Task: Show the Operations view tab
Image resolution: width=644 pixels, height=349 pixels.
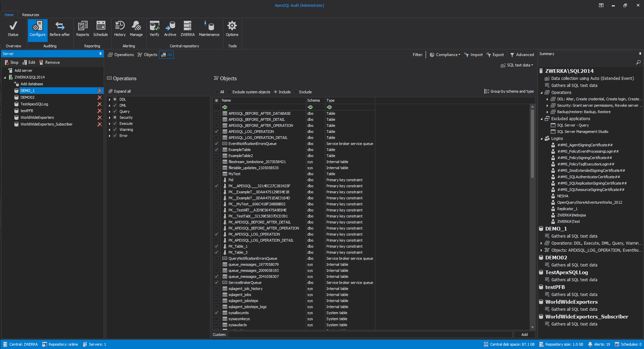Action: pos(121,55)
